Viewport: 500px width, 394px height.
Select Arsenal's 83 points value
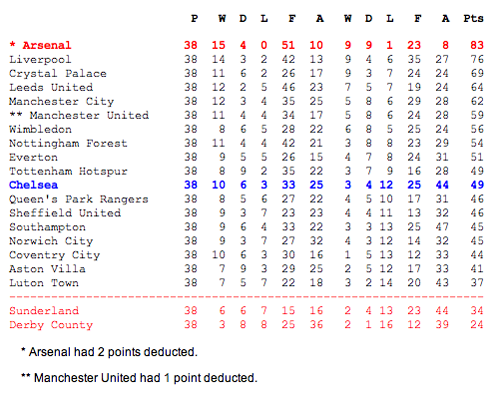click(x=477, y=45)
